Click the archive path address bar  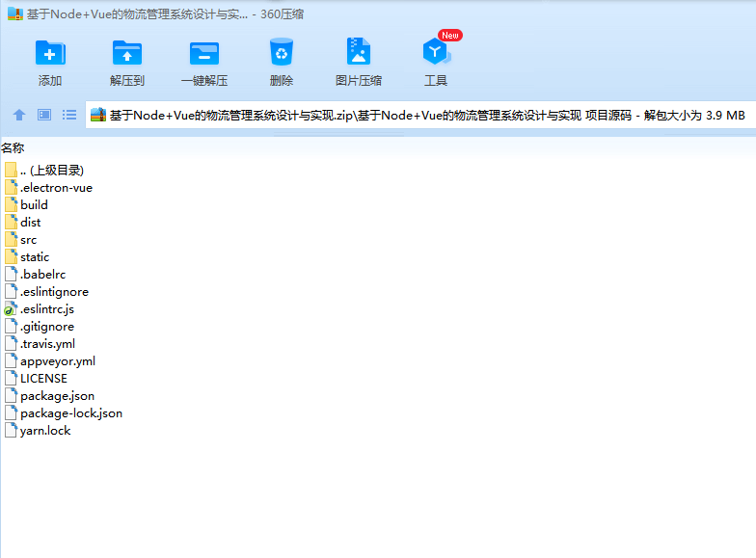point(420,116)
